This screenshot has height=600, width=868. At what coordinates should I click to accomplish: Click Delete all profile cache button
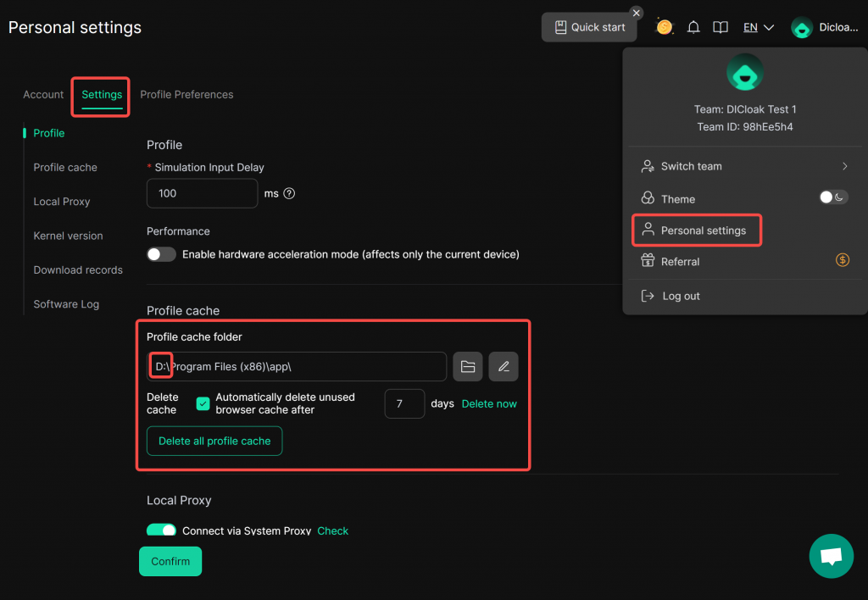(214, 441)
